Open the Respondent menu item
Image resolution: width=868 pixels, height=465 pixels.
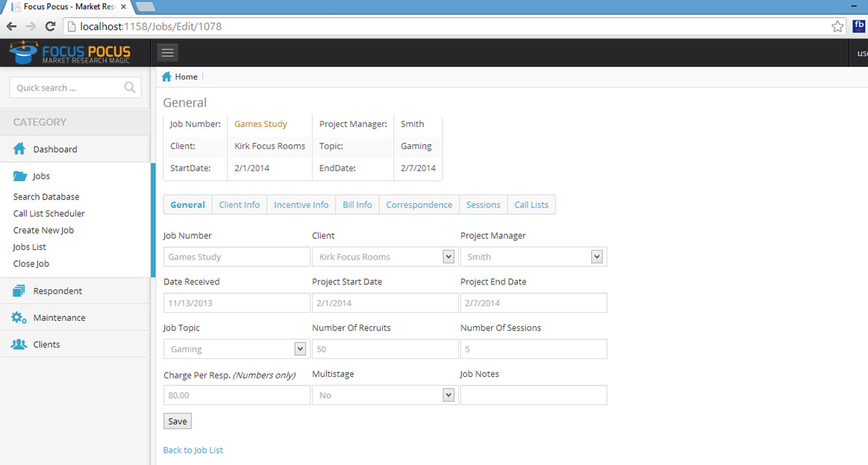point(75,290)
